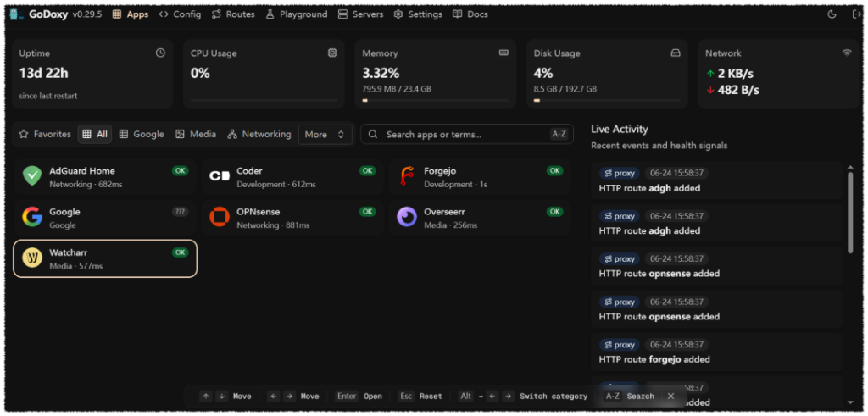
Task: Open Settings from top navigation
Action: (418, 14)
